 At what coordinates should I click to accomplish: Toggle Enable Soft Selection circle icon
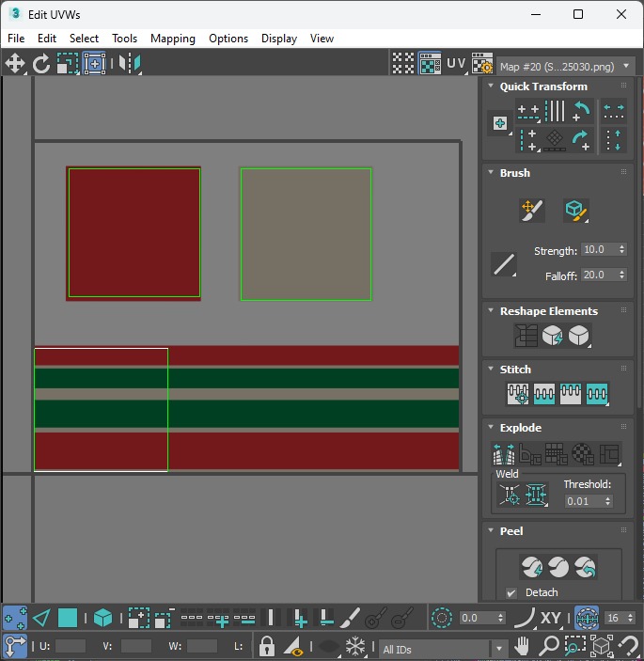coord(441,618)
